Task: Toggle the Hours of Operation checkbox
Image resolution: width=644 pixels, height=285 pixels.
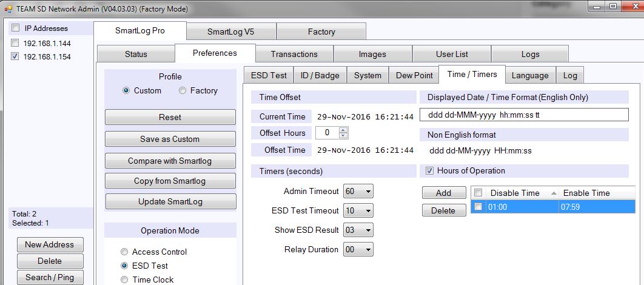Action: click(429, 171)
